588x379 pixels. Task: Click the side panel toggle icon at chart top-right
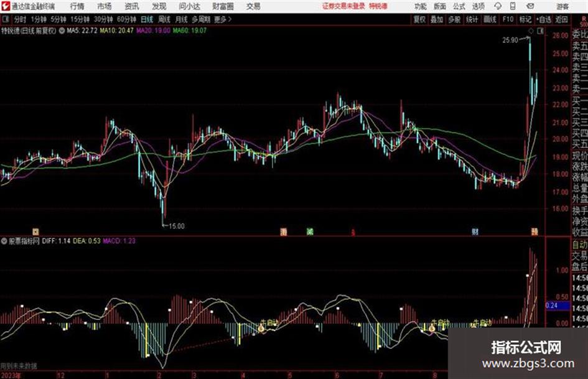click(540, 32)
